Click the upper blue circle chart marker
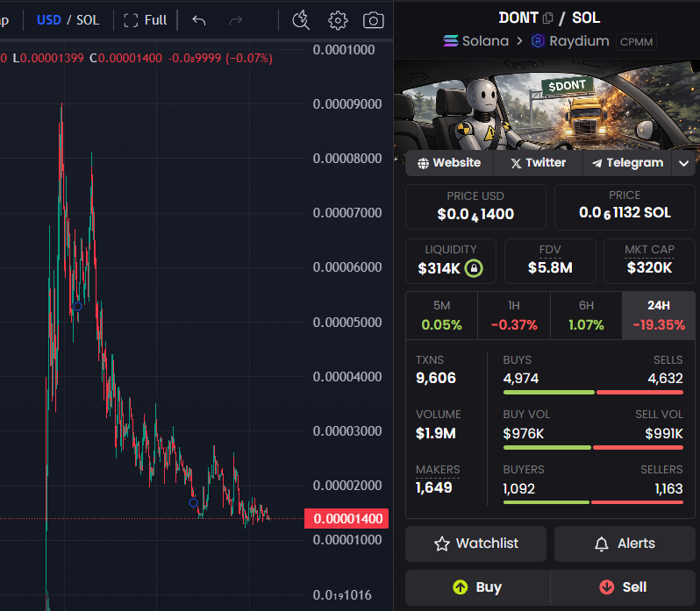700x611 pixels. pyautogui.click(x=78, y=307)
